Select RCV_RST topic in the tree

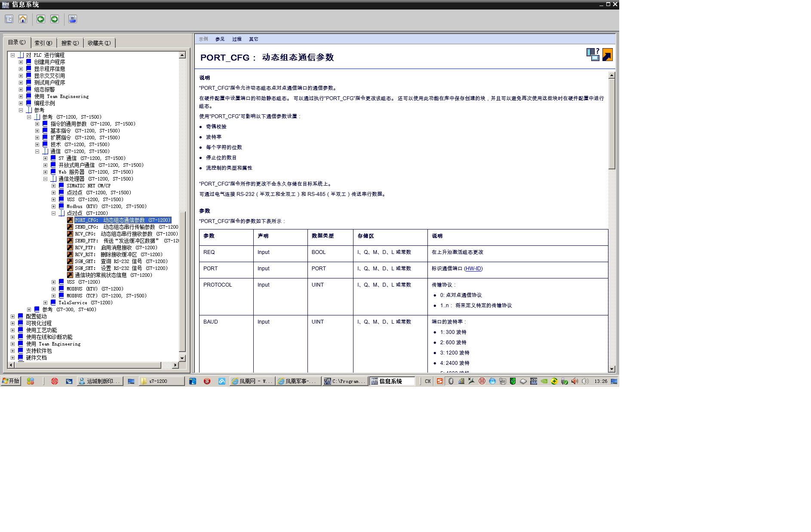click(119, 254)
